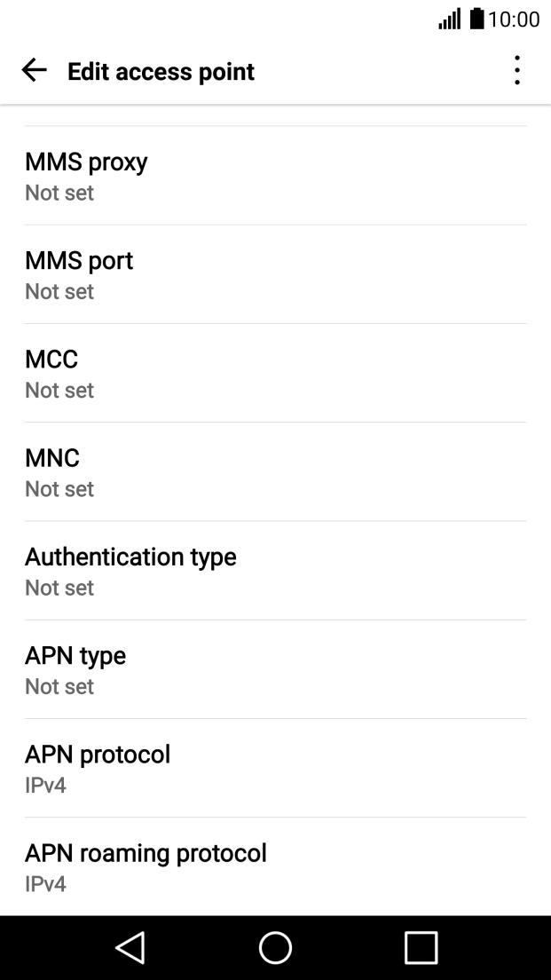Tap the clock showing 10:00

click(x=514, y=19)
